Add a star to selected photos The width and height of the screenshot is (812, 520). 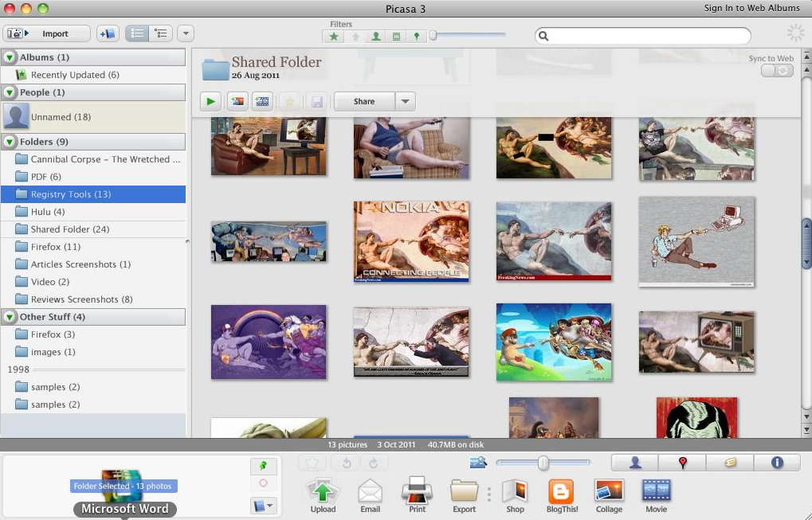click(x=312, y=463)
